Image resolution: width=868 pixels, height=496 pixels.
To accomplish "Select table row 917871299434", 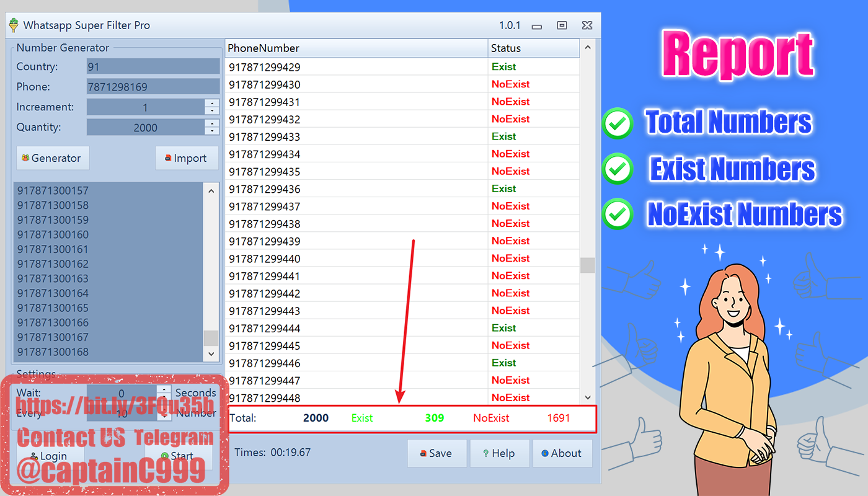I will [402, 154].
